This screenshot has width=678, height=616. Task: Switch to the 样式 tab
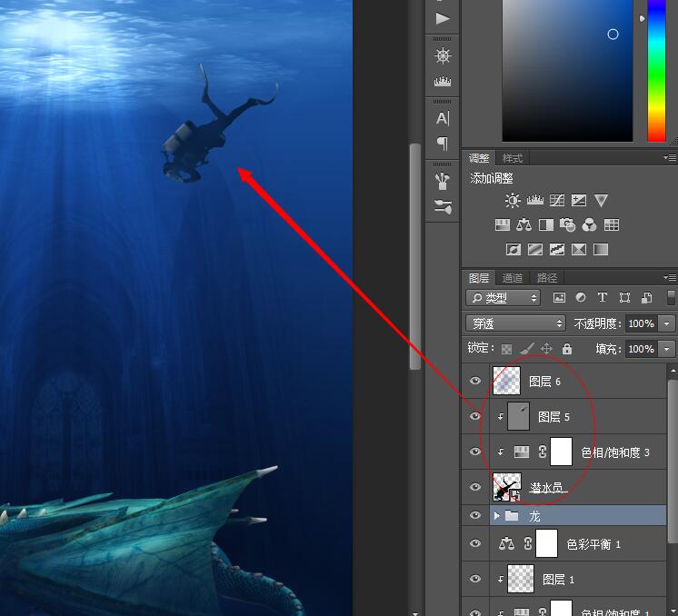pyautogui.click(x=513, y=158)
